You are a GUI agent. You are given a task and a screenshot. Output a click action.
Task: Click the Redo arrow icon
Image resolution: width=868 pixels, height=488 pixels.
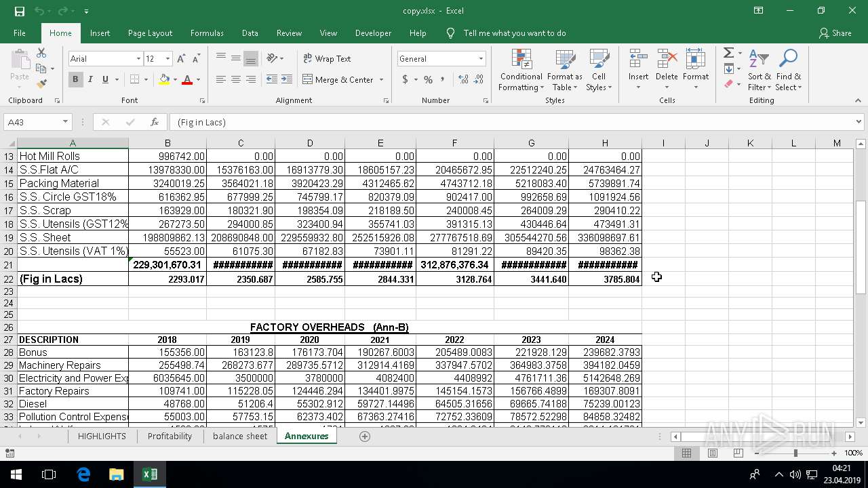[x=62, y=11]
